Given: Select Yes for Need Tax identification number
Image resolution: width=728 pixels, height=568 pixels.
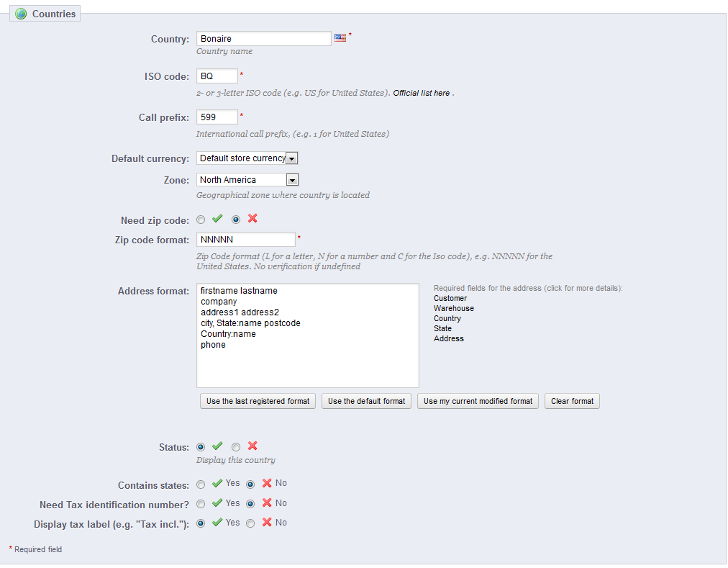Looking at the screenshot, I should click(x=201, y=504).
